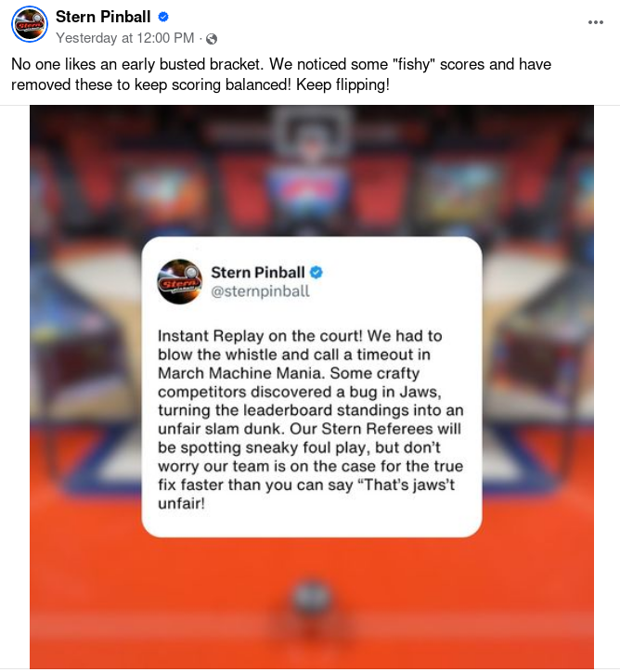Click the blue verified badge beside page name
The image size is (620, 672).
(163, 17)
